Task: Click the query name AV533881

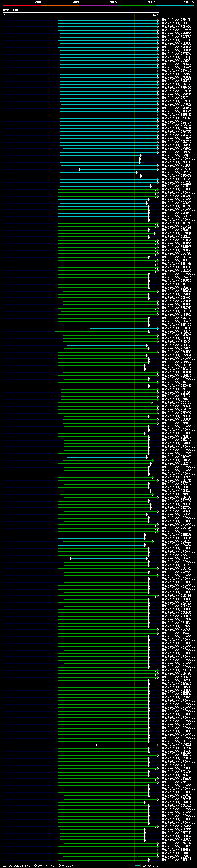Action: tap(11, 10)
